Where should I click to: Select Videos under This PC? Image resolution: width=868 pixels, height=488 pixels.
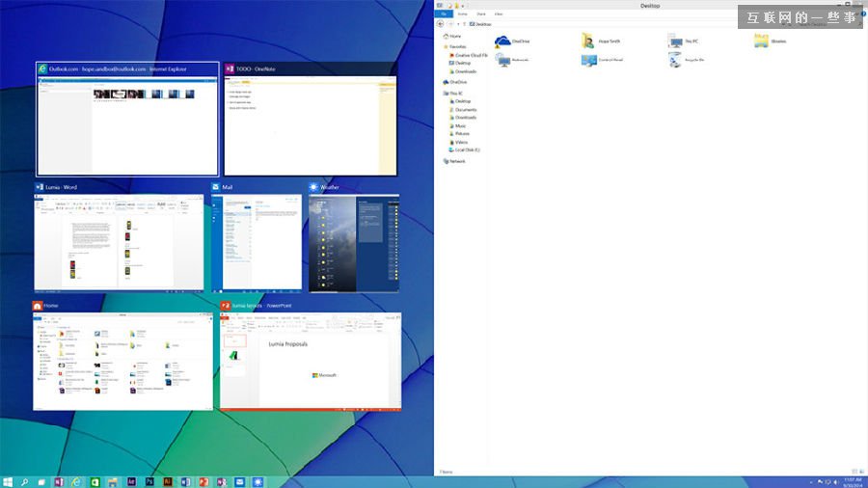click(x=458, y=142)
